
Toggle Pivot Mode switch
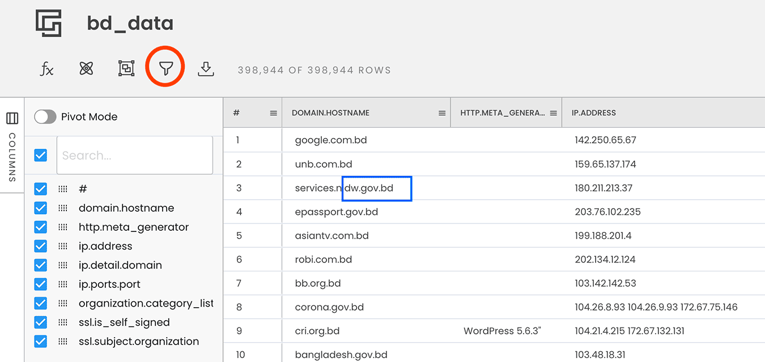click(x=45, y=117)
